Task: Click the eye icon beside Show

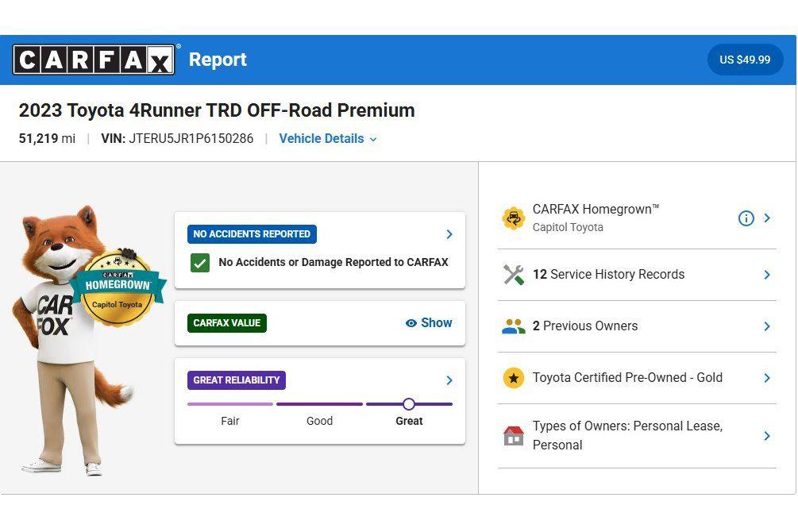Action: pyautogui.click(x=411, y=323)
